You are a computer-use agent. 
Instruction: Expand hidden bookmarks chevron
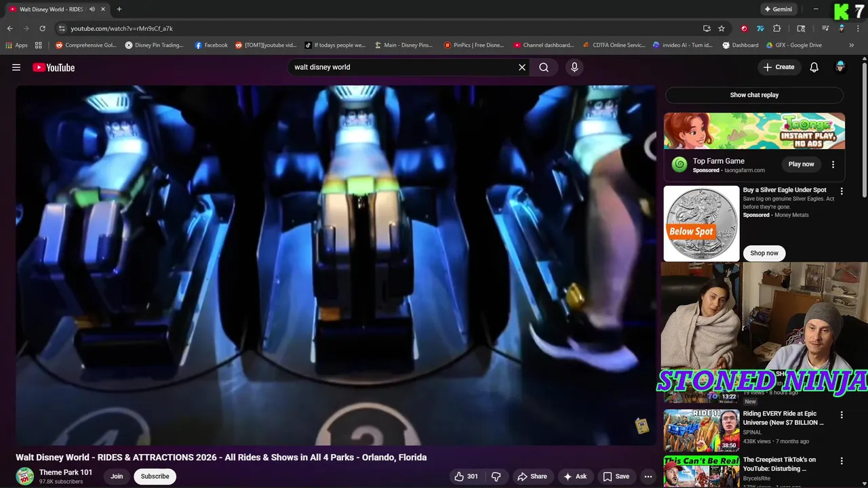852,45
